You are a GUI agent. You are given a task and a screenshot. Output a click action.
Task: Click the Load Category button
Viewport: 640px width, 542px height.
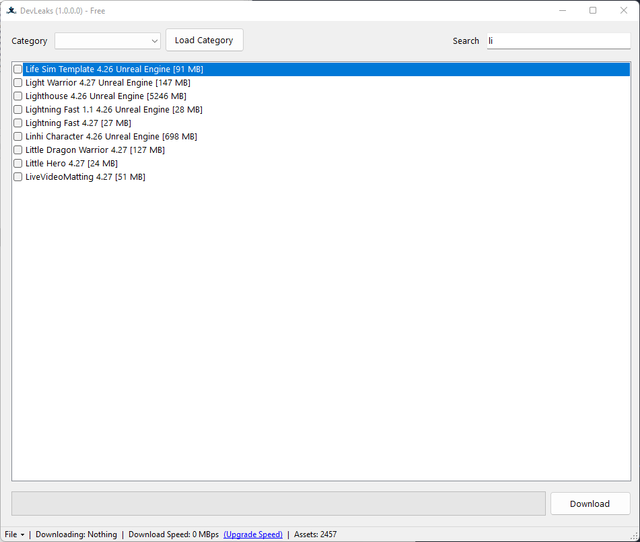[x=204, y=40]
